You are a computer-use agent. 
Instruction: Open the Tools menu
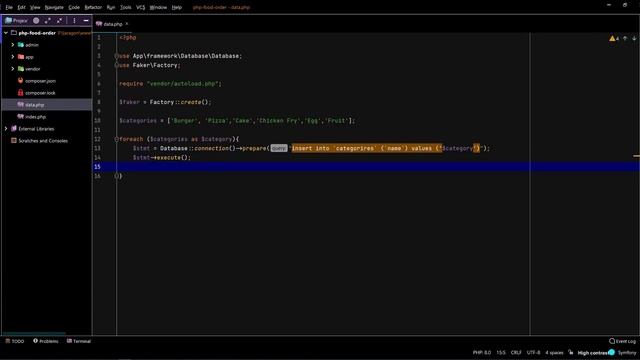tap(126, 7)
